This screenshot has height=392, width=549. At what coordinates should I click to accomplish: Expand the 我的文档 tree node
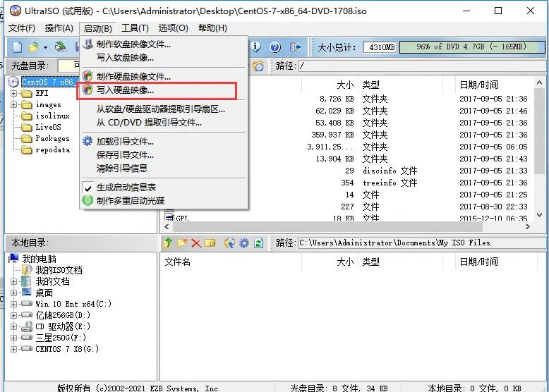(13, 281)
